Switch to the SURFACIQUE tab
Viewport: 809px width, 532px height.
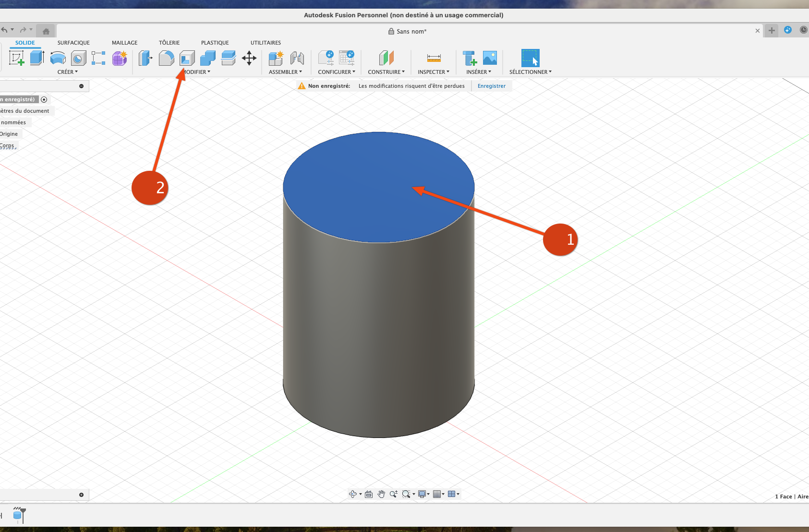tap(73, 43)
